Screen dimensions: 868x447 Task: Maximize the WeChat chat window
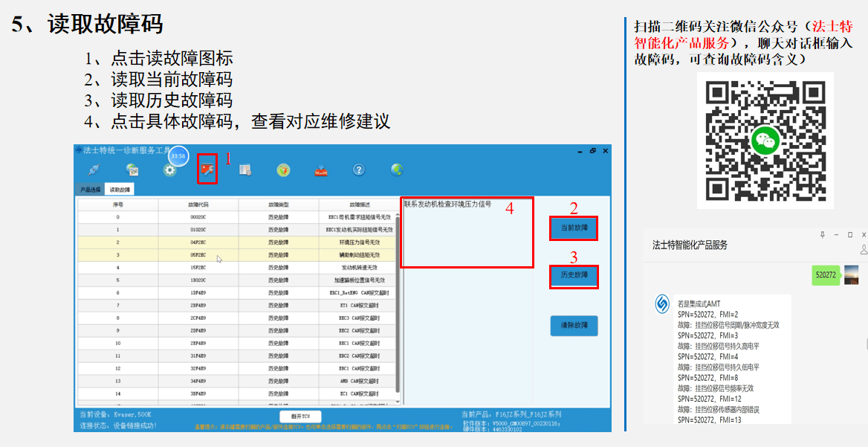tap(850, 235)
